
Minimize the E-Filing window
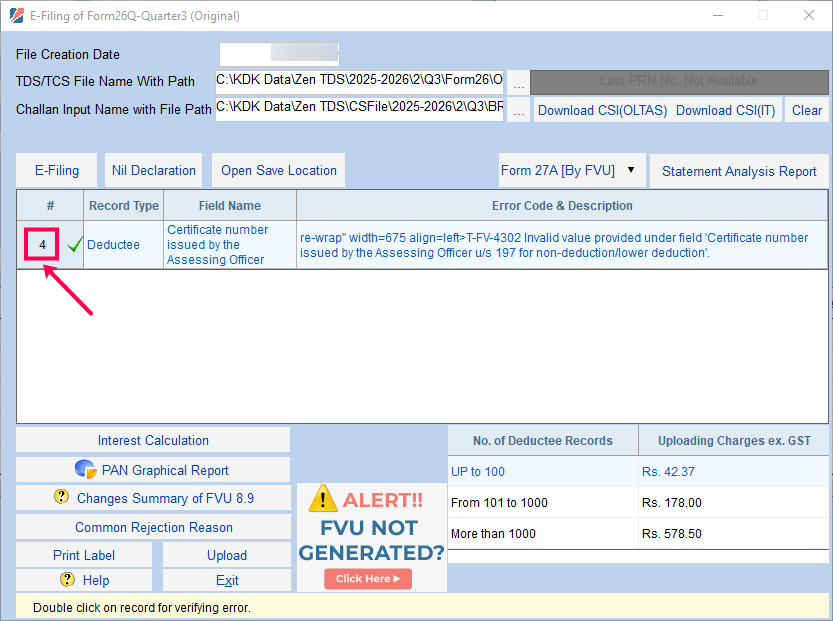tap(718, 15)
